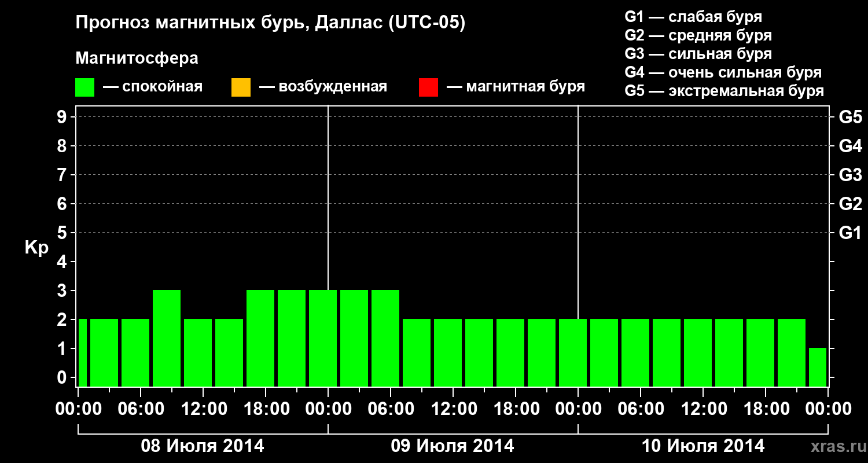Click the '18:00' time label above 09 Июля 2014
Screen dimensions: 868x463
pos(516,409)
